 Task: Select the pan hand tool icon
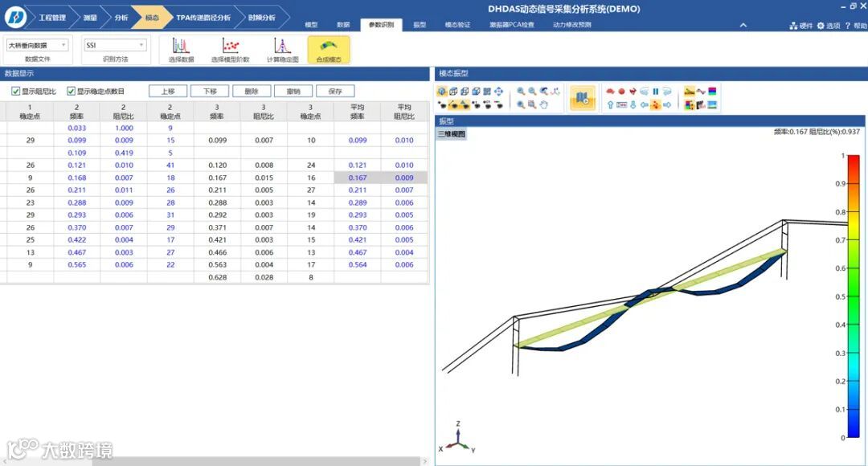tap(543, 104)
